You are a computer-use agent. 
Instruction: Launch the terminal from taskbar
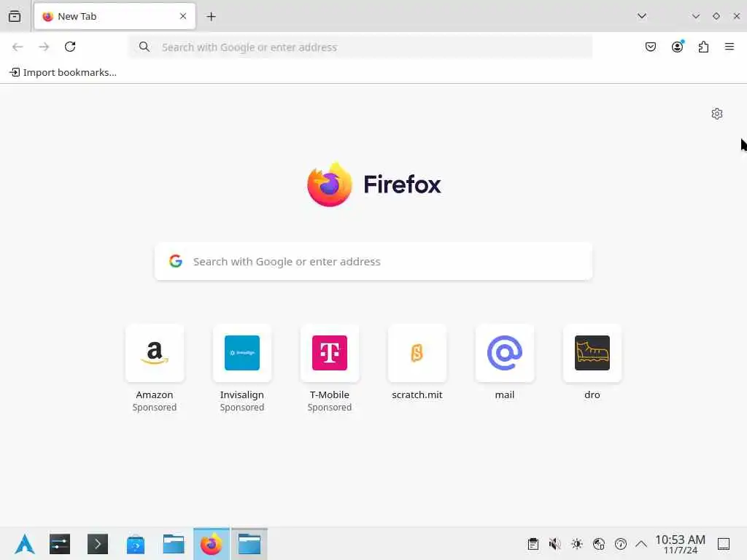point(98,544)
